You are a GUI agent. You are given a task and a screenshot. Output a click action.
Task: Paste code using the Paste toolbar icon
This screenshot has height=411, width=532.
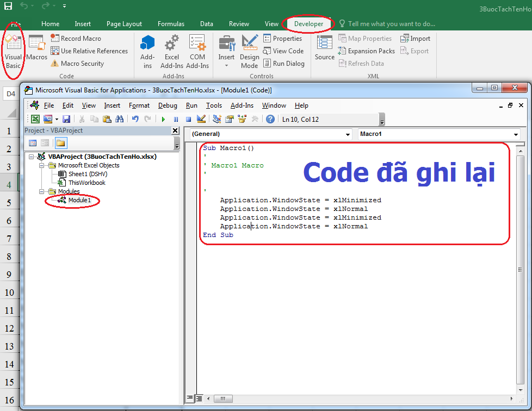click(107, 119)
